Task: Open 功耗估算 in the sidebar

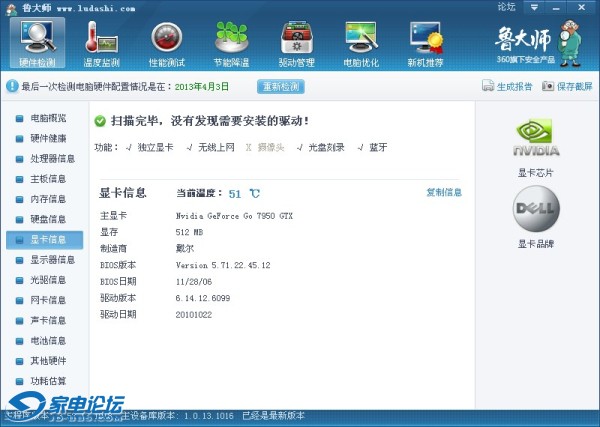Action: click(x=47, y=381)
